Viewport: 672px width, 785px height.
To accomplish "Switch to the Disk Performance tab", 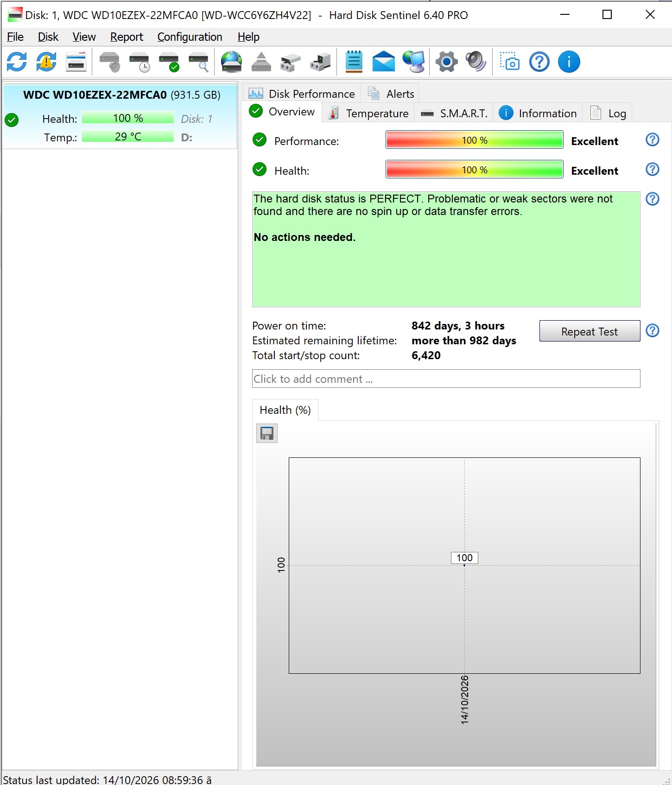I will pyautogui.click(x=302, y=94).
